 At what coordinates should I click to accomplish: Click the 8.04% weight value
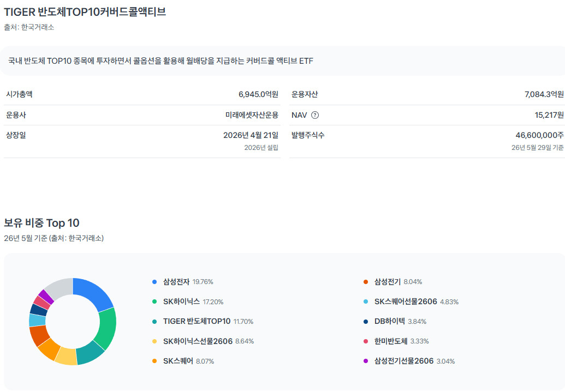point(413,282)
